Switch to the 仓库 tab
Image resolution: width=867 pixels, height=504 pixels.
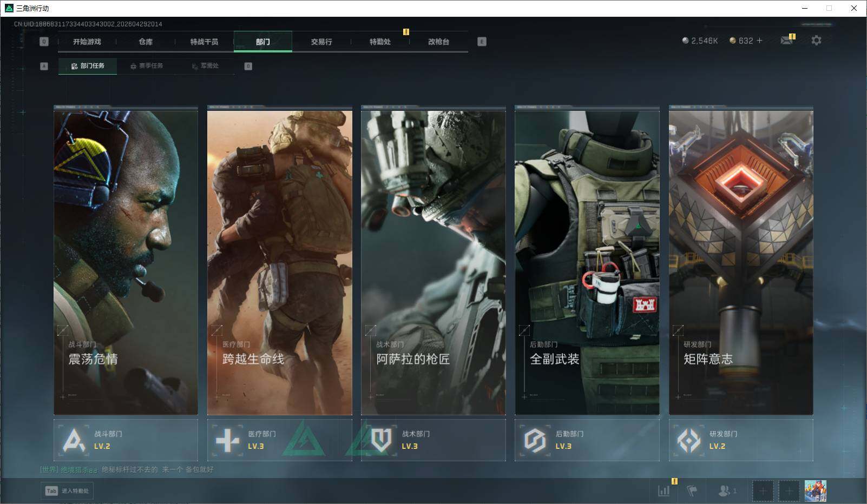146,42
